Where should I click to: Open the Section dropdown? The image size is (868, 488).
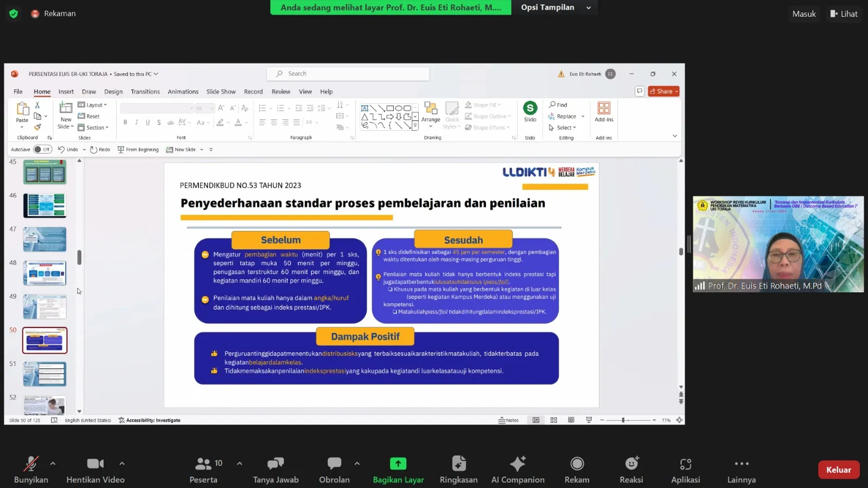pyautogui.click(x=93, y=127)
